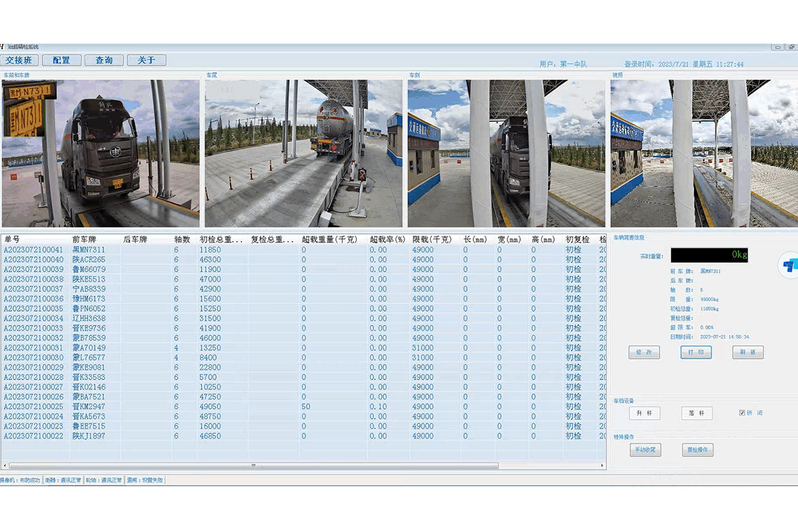Lower the barrier with 落杆

point(696,413)
